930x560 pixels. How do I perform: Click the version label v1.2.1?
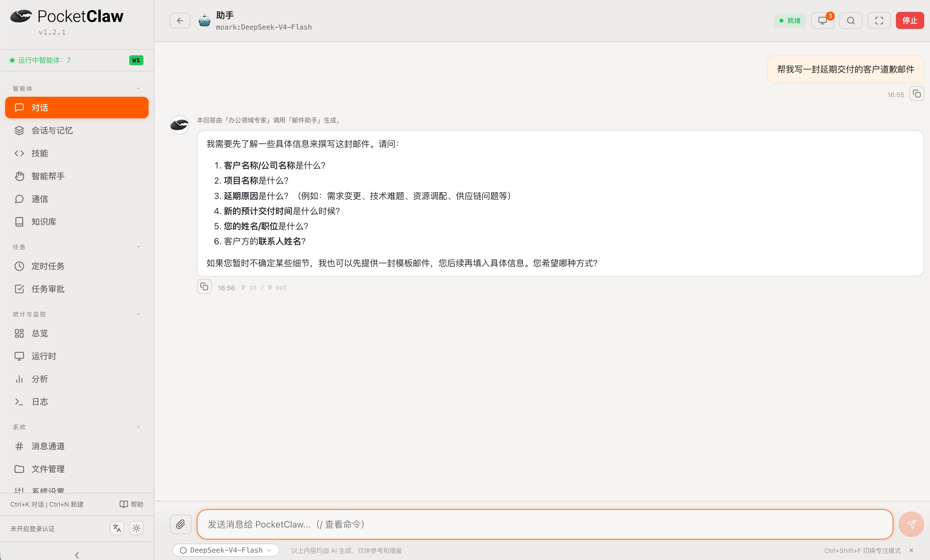[52, 32]
